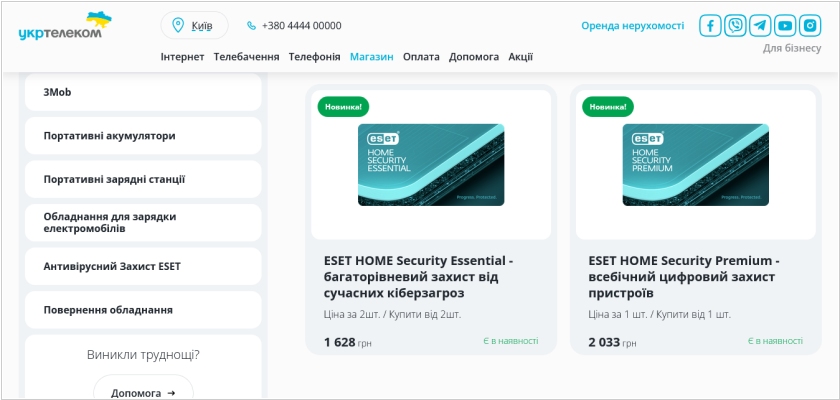Open the ESET HOME Security Premium title
The height and width of the screenshot is (400, 840).
tap(684, 277)
